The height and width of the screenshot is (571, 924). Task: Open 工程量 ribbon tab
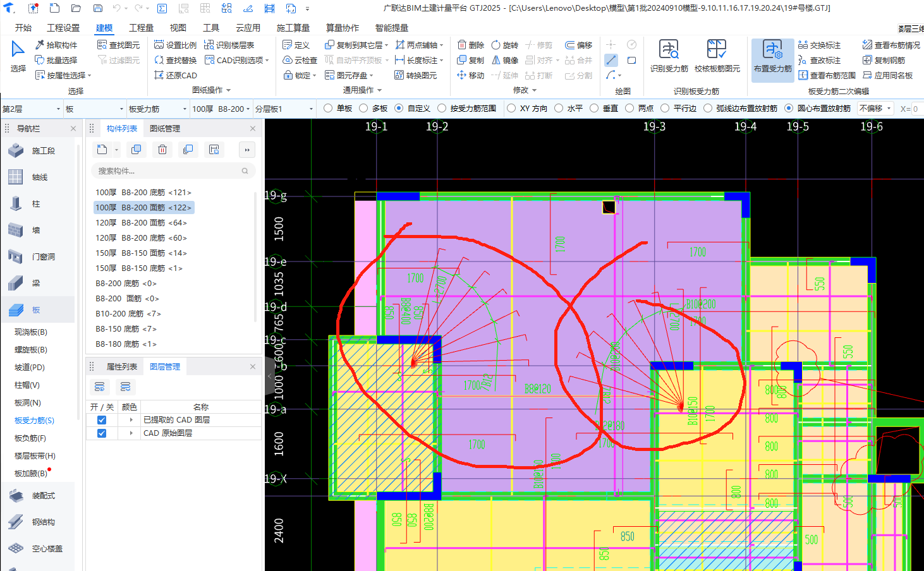point(141,28)
